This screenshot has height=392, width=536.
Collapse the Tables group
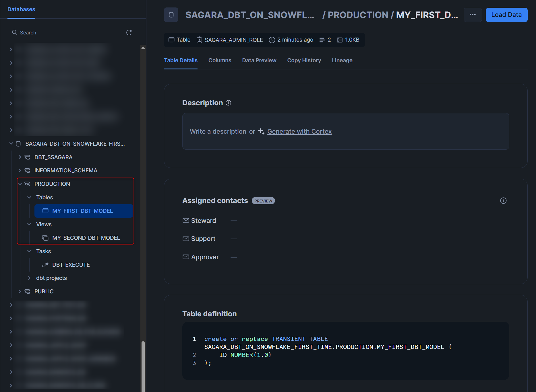[29, 197]
